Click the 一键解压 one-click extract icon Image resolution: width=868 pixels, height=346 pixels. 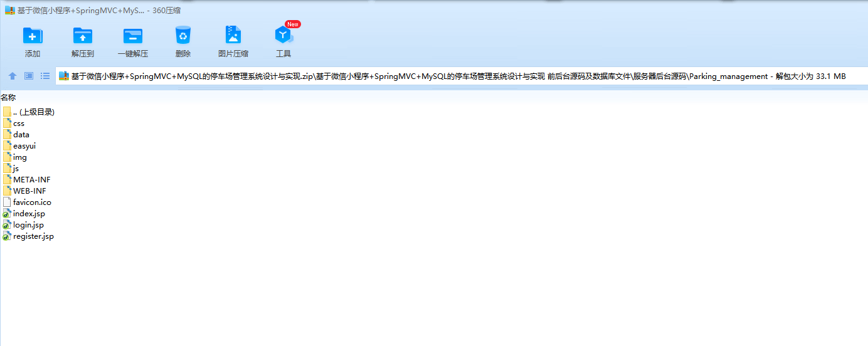133,35
